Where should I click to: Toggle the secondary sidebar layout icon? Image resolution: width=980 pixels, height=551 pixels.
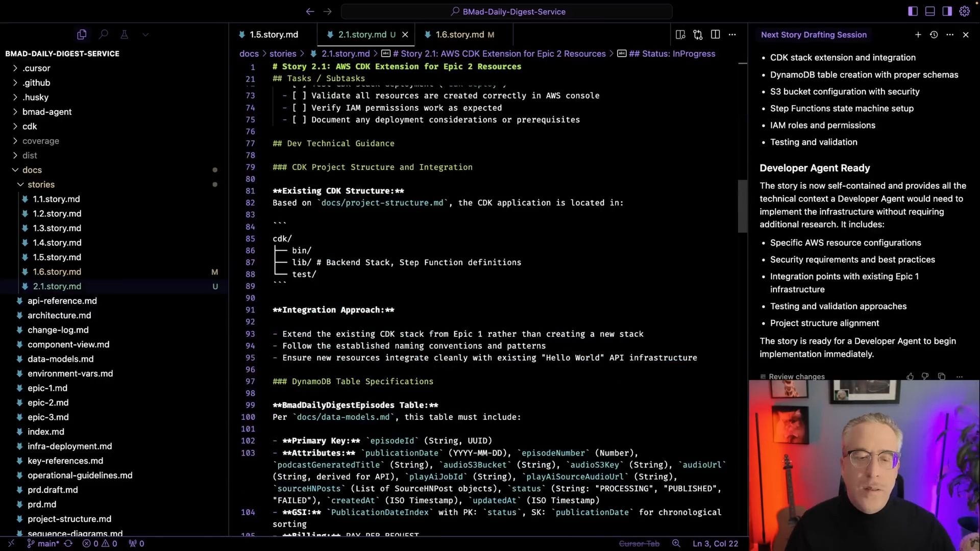click(947, 11)
